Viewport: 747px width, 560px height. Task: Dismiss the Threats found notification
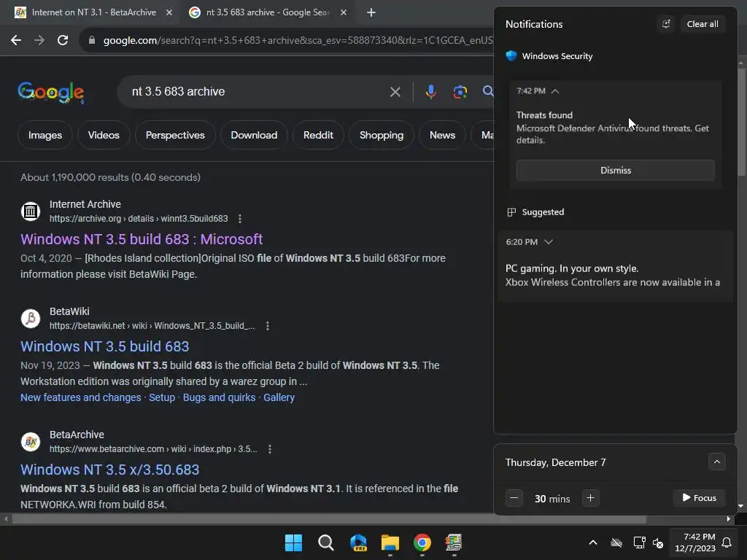pyautogui.click(x=616, y=171)
